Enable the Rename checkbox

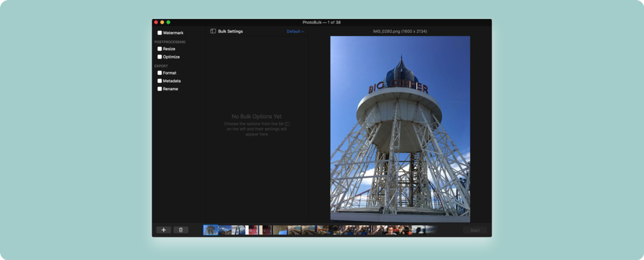point(159,89)
